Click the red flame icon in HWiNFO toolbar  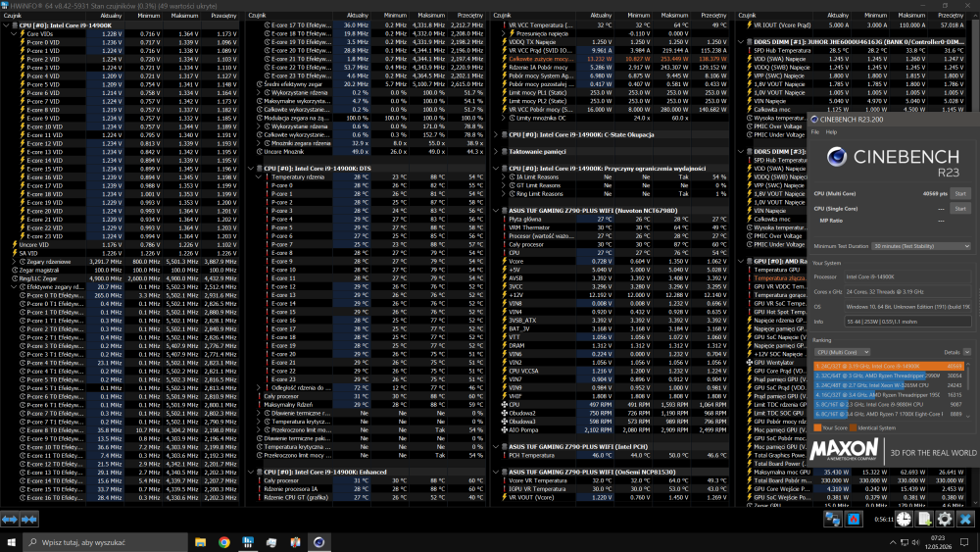pos(854,519)
